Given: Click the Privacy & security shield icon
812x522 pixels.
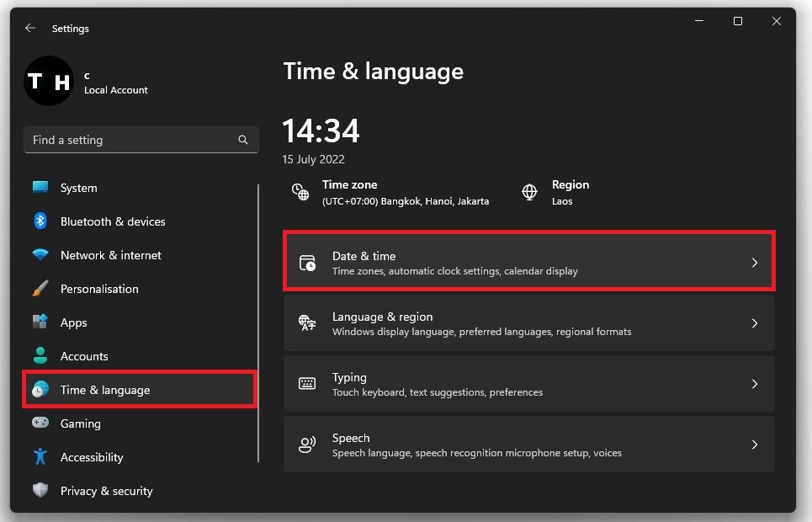Looking at the screenshot, I should [x=40, y=490].
